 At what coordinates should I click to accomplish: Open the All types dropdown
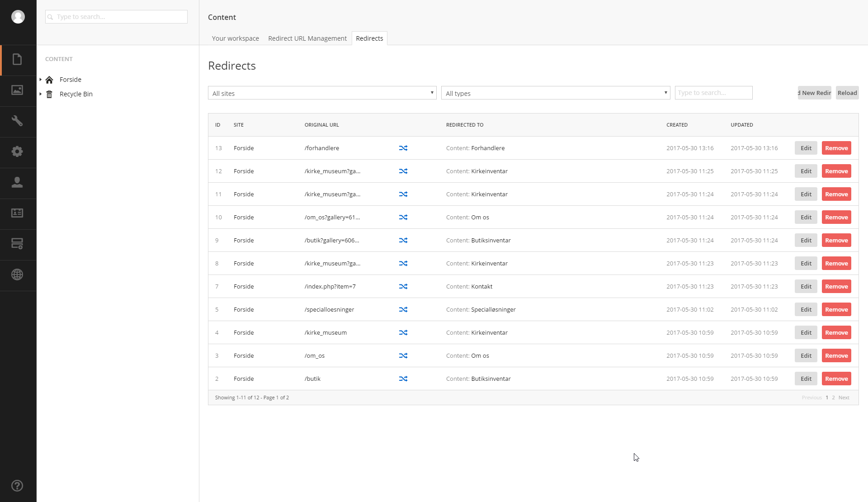pos(556,93)
